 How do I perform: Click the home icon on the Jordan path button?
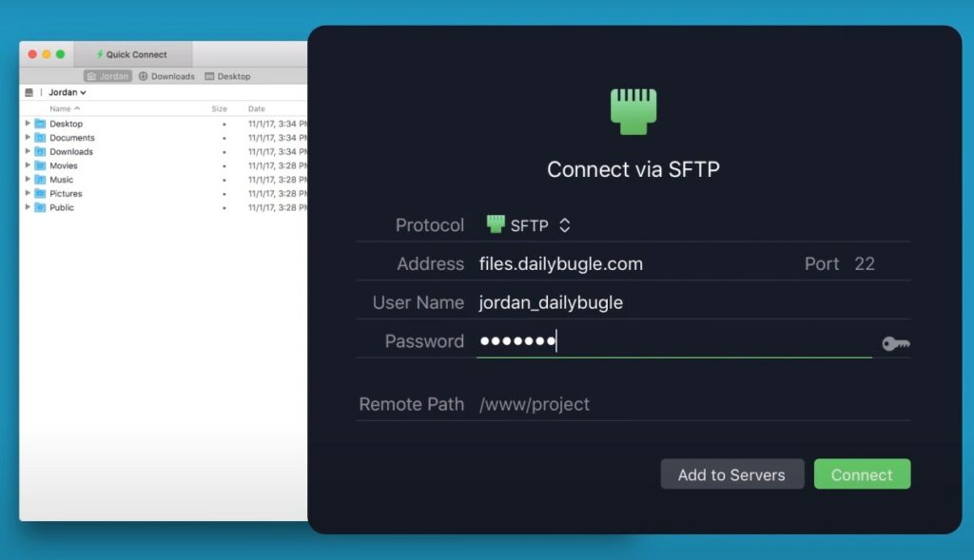(90, 76)
